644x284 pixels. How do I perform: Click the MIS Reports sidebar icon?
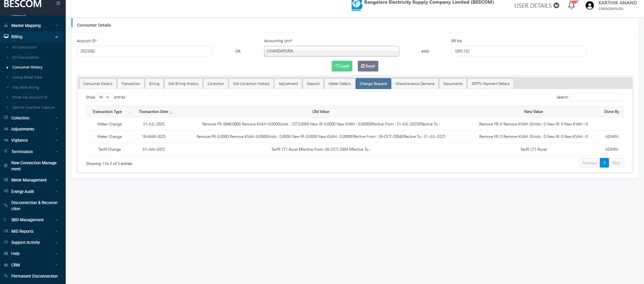point(6,231)
